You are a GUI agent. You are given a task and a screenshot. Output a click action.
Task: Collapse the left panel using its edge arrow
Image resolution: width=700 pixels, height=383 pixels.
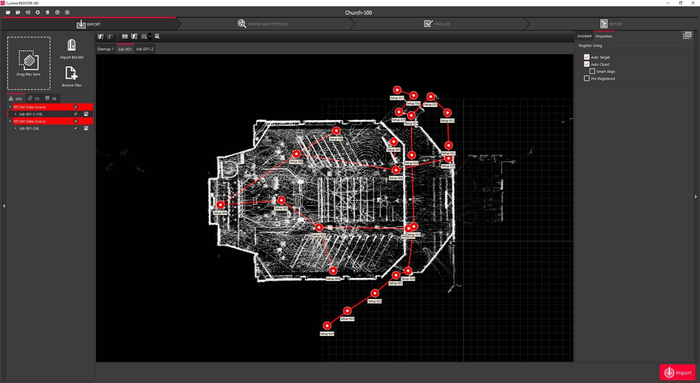[x=4, y=206]
